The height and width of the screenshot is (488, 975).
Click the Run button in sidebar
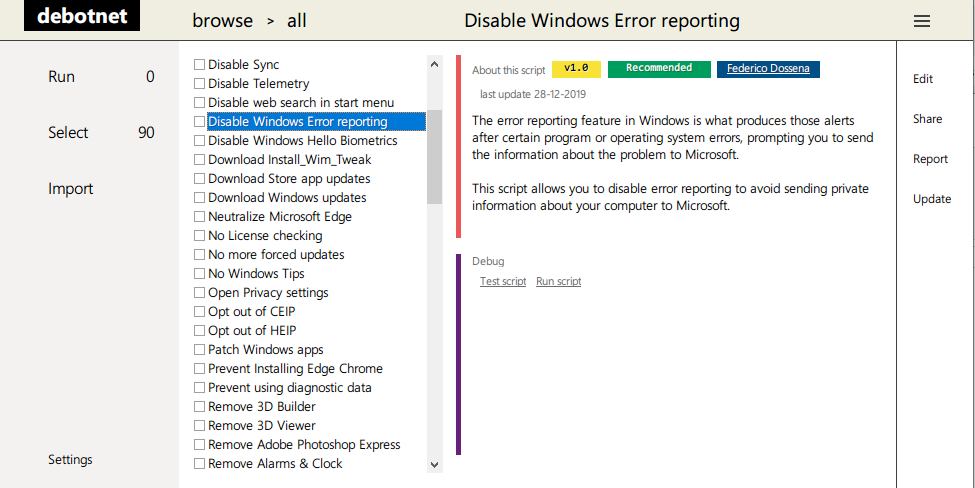click(62, 77)
